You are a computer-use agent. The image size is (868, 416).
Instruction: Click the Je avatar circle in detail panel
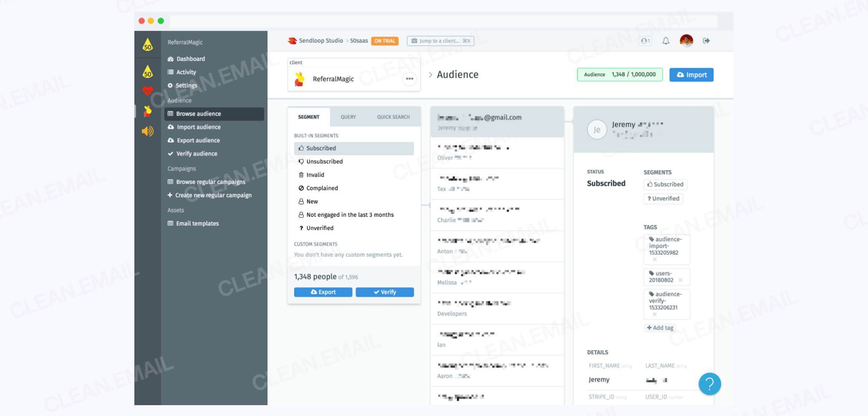[597, 130]
